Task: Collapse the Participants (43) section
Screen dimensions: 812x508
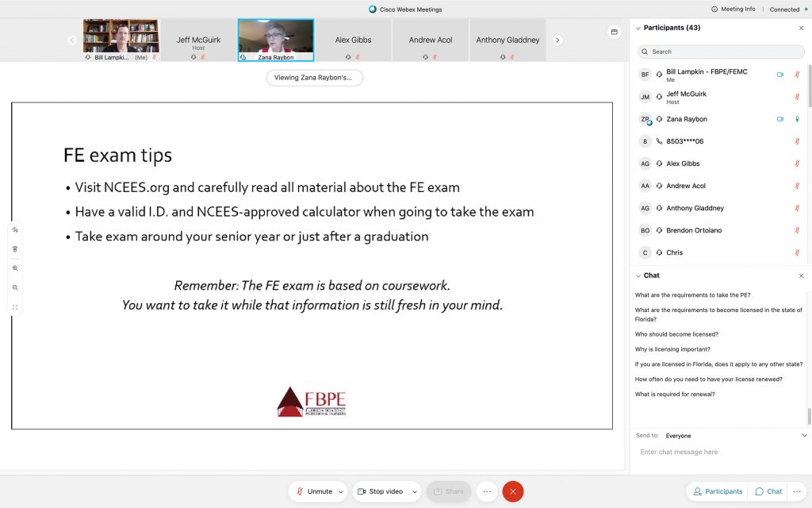Action: pos(639,28)
